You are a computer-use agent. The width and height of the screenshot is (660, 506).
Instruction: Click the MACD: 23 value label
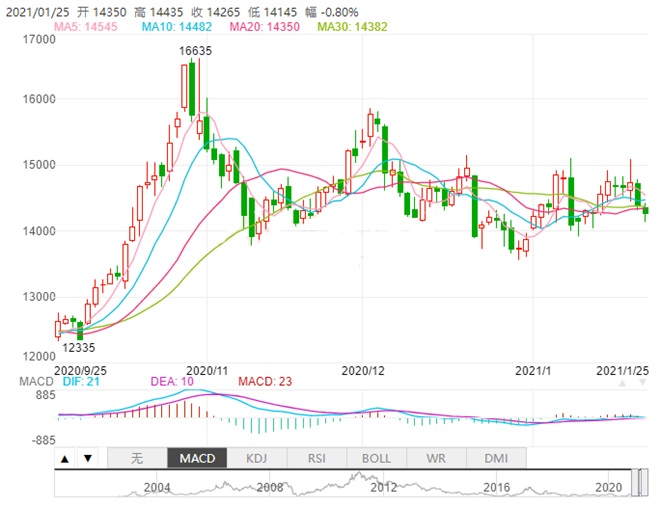[x=265, y=382]
